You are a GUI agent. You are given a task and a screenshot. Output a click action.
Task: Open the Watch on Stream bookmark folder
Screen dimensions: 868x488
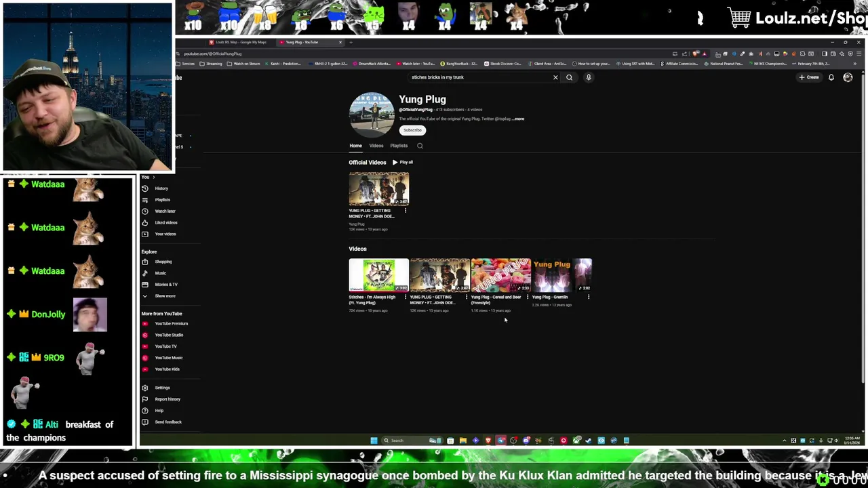tap(245, 64)
